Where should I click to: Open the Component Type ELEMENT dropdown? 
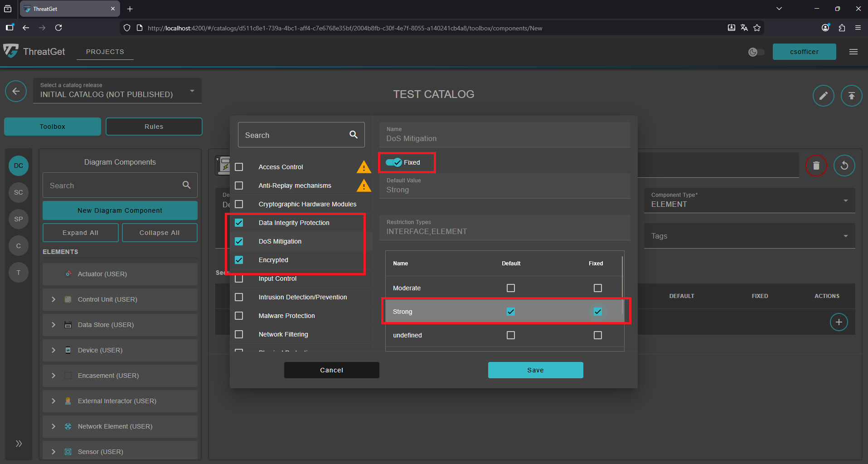(x=845, y=200)
